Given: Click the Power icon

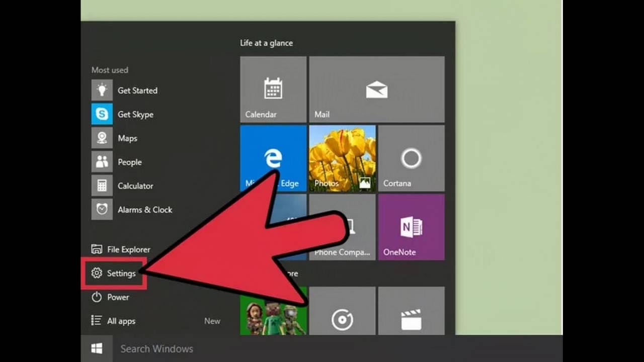Looking at the screenshot, I should [97, 297].
